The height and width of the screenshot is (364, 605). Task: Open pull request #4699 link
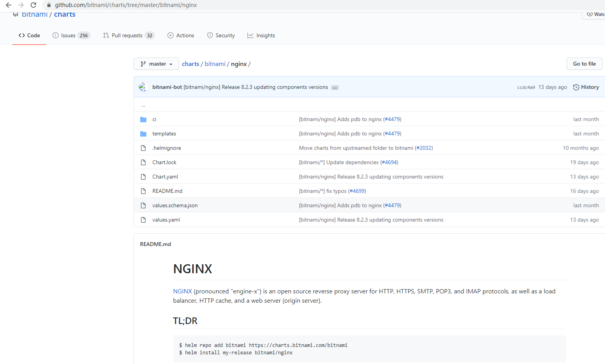[x=357, y=191]
